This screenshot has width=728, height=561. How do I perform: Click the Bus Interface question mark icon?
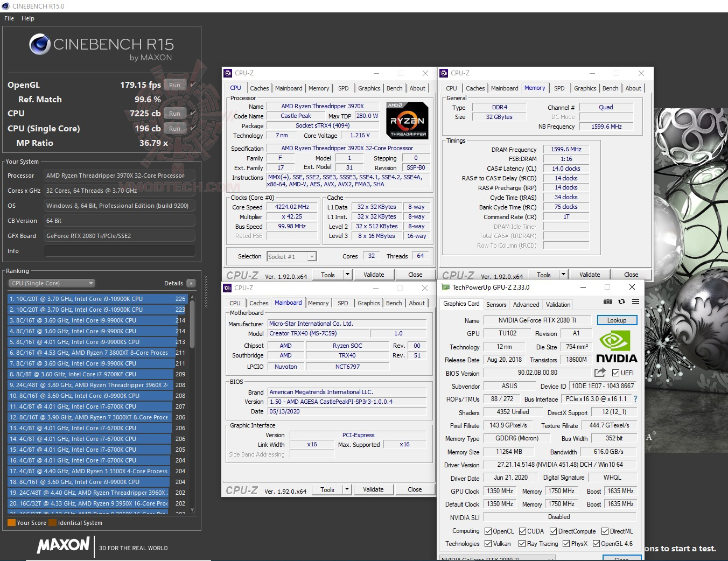[x=635, y=399]
